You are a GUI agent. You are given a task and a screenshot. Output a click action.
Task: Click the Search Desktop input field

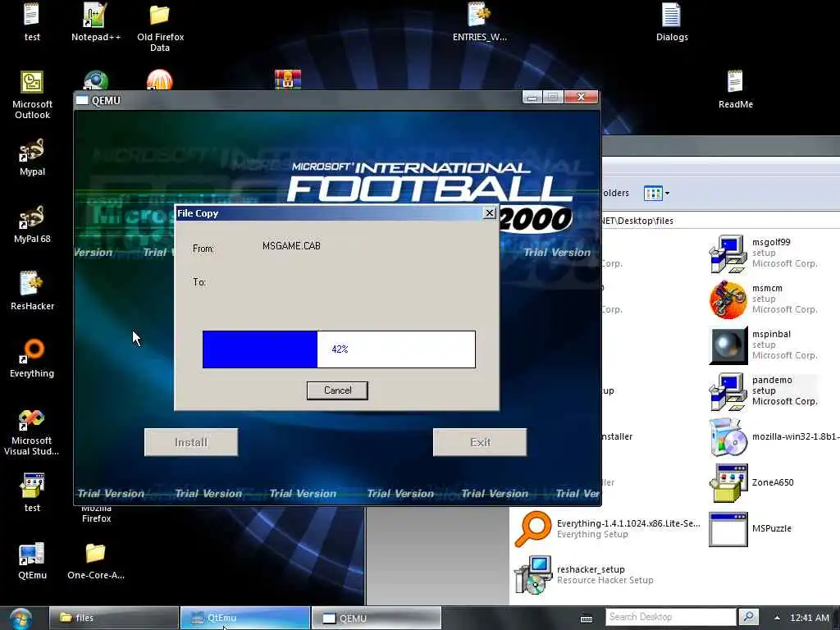coord(671,617)
